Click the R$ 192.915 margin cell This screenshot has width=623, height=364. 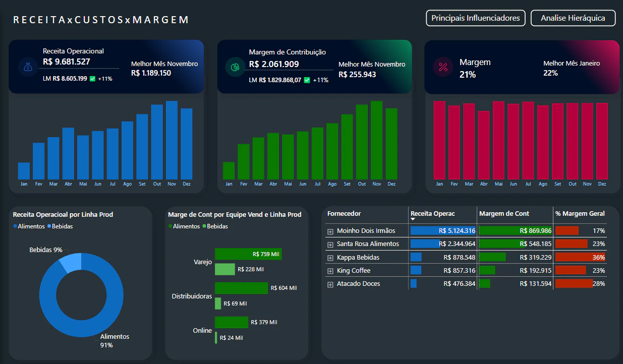[x=515, y=271]
